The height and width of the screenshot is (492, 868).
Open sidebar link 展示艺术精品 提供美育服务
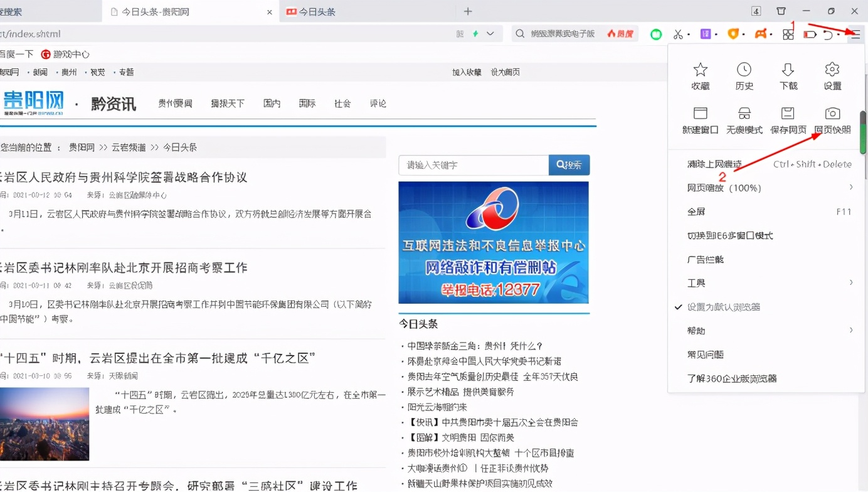(460, 392)
